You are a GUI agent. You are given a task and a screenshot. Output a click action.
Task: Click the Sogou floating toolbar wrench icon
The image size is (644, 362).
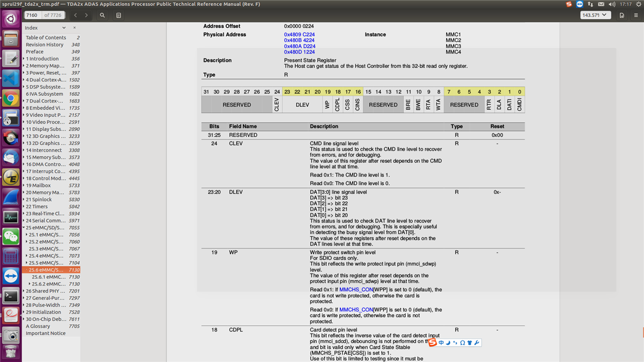click(476, 343)
